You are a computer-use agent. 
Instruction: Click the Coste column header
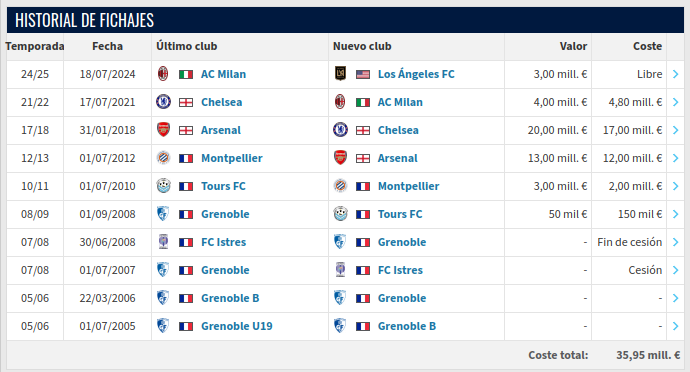647,46
